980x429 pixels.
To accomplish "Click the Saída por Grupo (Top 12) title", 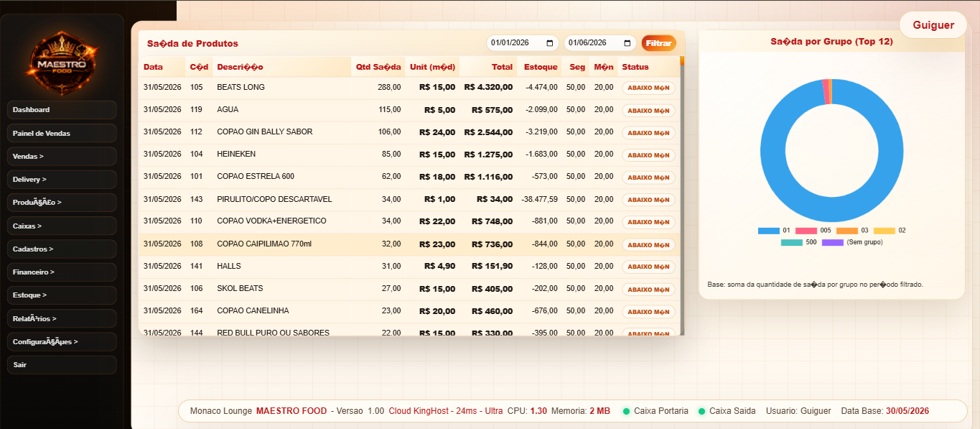I will [831, 42].
